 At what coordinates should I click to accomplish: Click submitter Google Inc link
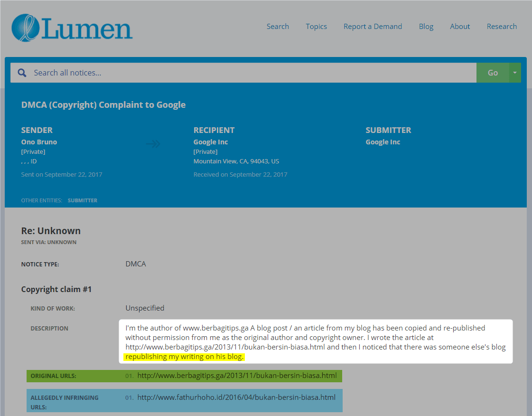click(x=383, y=142)
